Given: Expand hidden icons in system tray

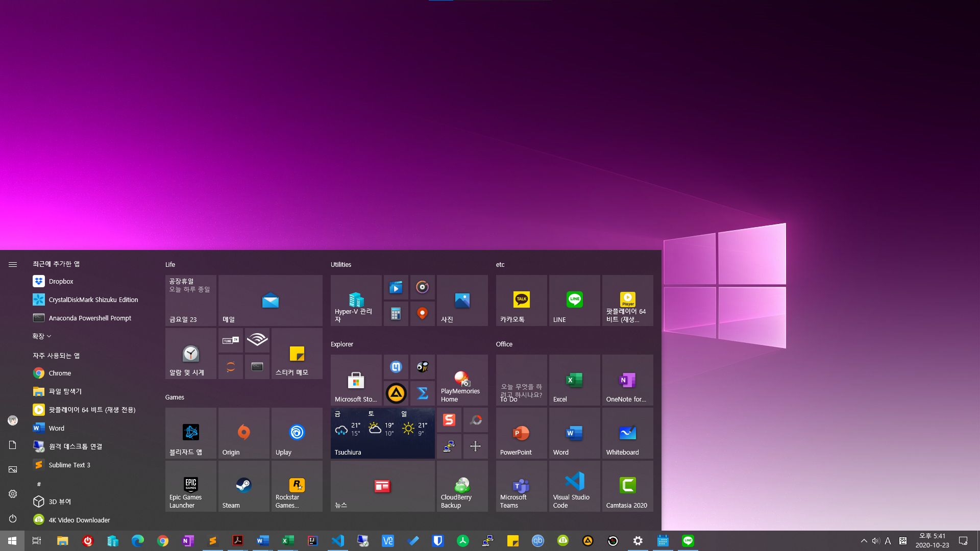Looking at the screenshot, I should pyautogui.click(x=864, y=541).
